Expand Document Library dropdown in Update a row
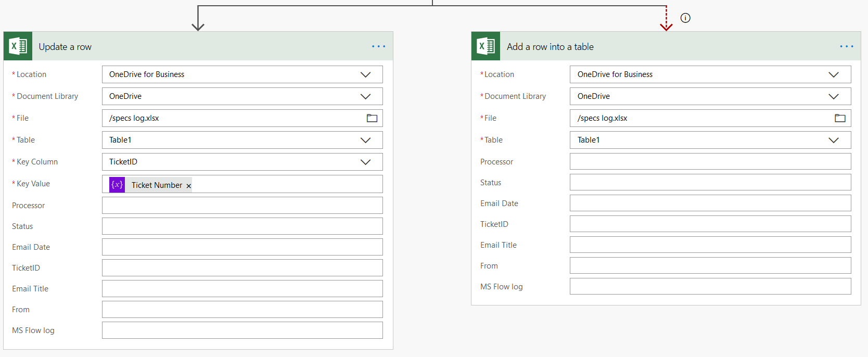Screen dimensions: 868x357 (x=366, y=96)
